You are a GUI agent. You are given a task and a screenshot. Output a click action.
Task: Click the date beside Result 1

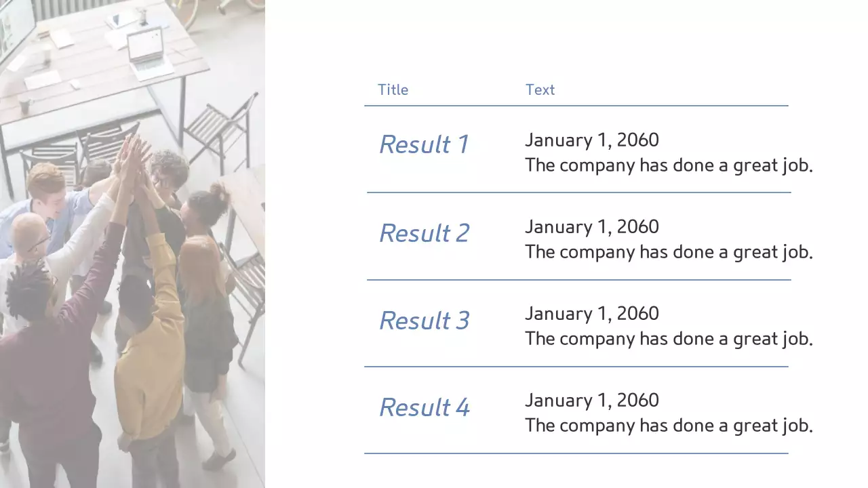(591, 140)
